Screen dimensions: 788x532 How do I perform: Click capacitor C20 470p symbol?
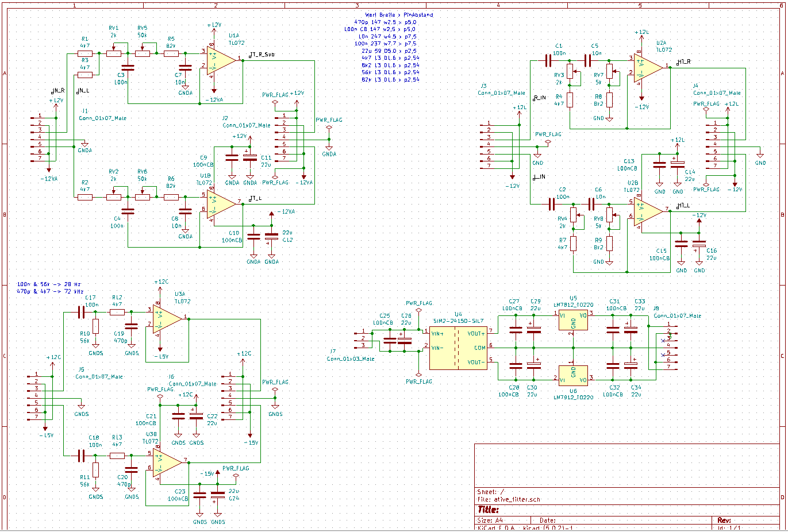pos(132,470)
